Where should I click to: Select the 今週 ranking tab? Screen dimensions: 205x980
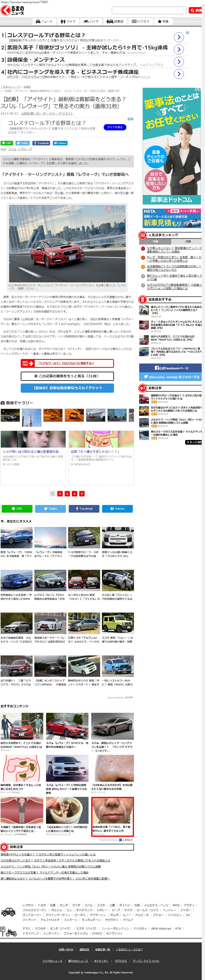tap(155, 241)
